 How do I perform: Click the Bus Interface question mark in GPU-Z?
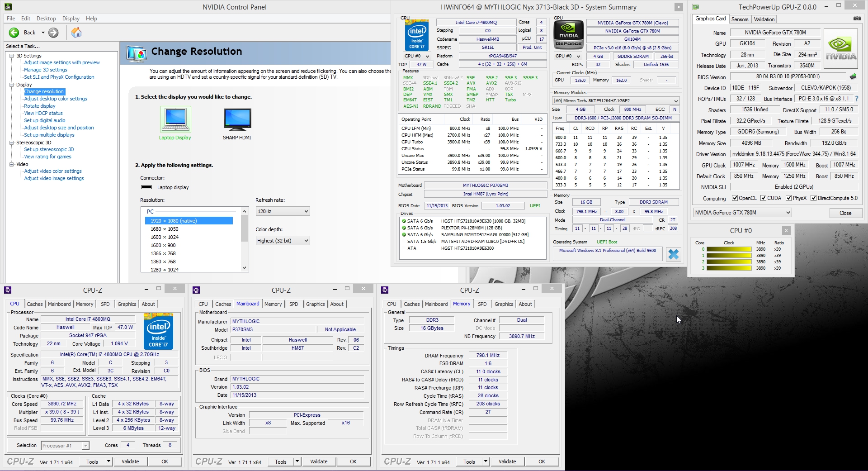pyautogui.click(x=856, y=99)
